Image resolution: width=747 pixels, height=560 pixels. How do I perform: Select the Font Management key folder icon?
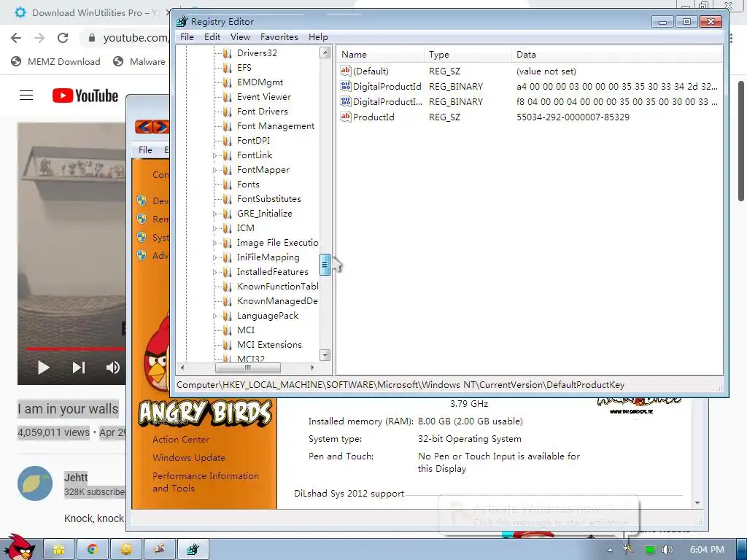(228, 126)
